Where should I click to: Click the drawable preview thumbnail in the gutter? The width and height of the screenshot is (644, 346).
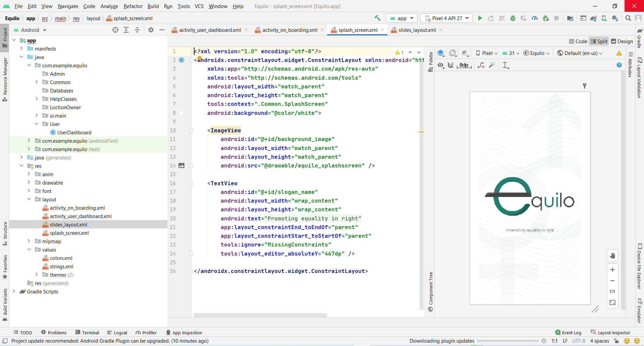pos(181,165)
